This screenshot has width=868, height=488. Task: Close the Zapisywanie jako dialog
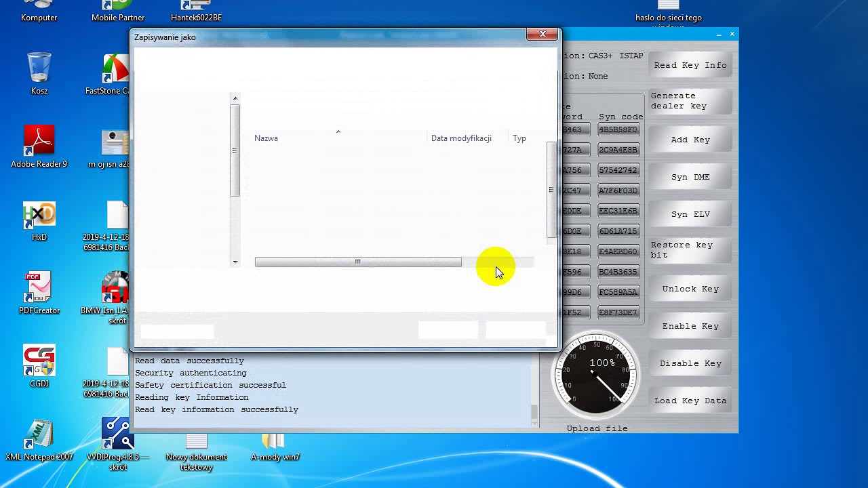[x=542, y=34]
